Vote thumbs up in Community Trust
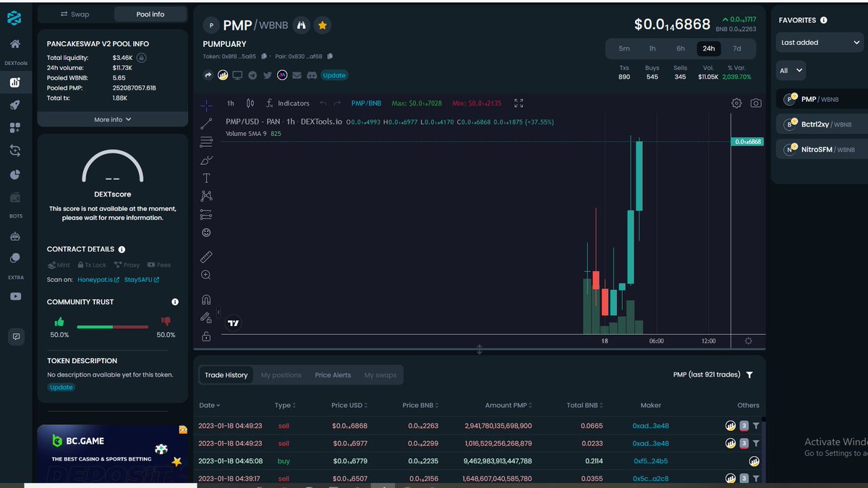868x488 pixels. coord(59,322)
